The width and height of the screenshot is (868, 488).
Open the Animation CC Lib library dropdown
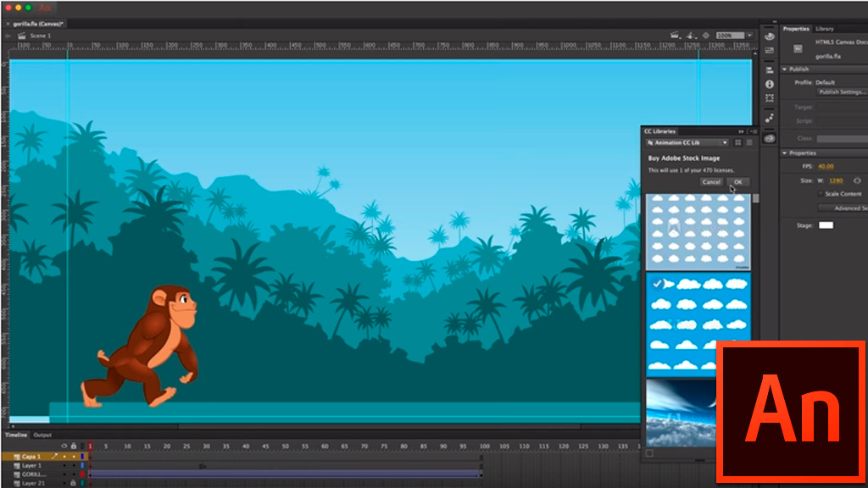[687, 143]
